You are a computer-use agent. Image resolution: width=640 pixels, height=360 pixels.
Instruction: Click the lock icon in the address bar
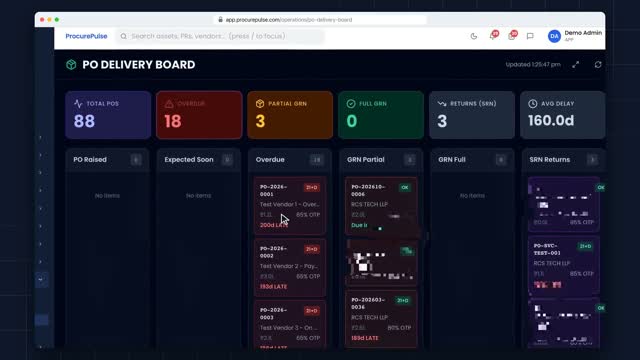tap(220, 20)
